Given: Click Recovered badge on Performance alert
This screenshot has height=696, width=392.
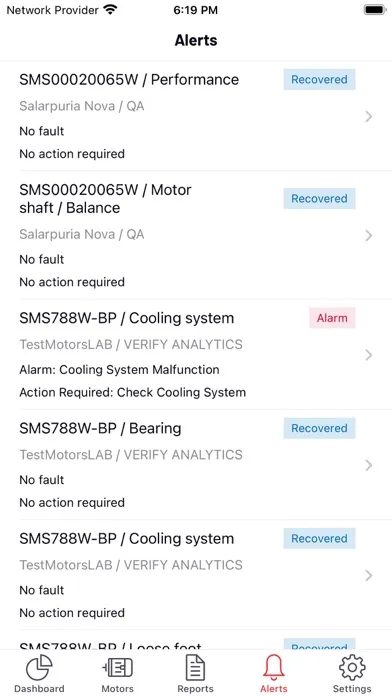Looking at the screenshot, I should [319, 79].
